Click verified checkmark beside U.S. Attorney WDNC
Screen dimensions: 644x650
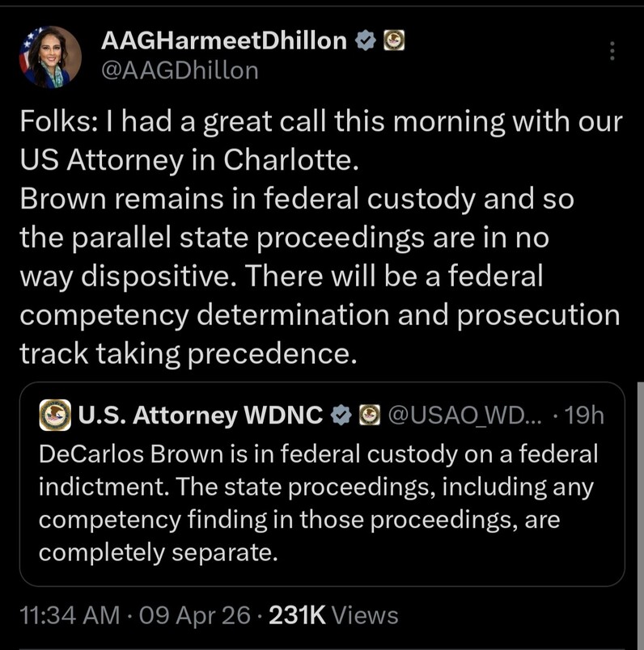coord(342,415)
